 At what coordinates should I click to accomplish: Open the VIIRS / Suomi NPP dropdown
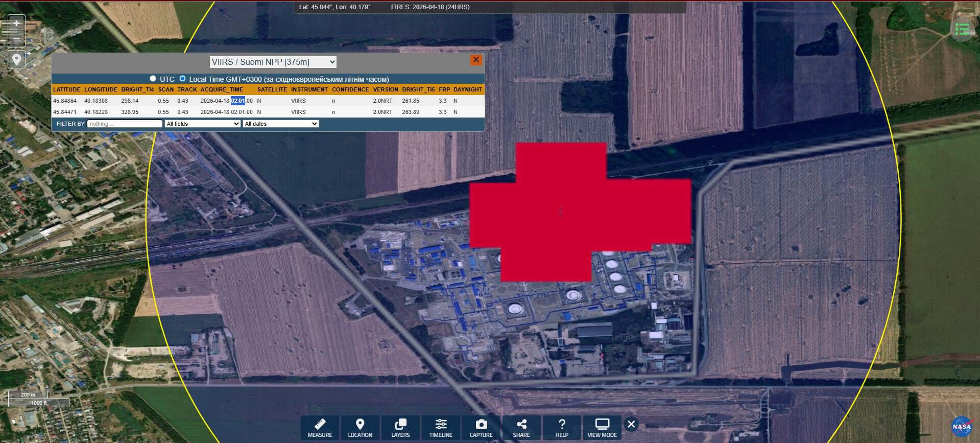273,62
